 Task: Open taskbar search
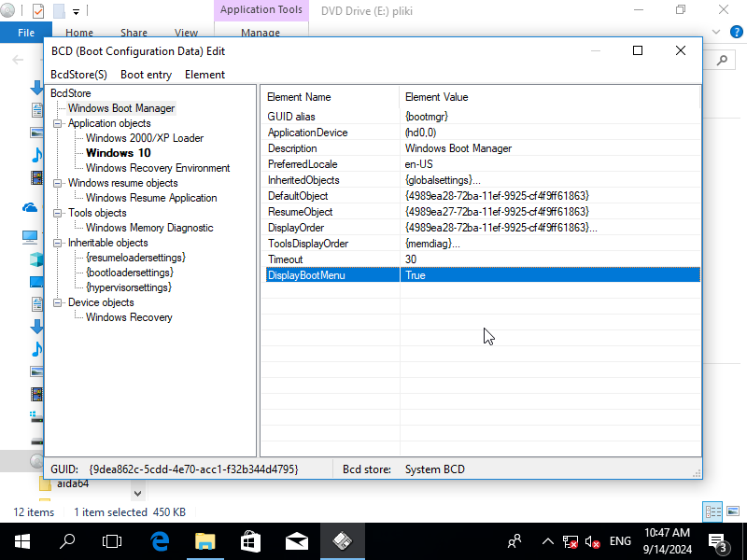point(67,541)
